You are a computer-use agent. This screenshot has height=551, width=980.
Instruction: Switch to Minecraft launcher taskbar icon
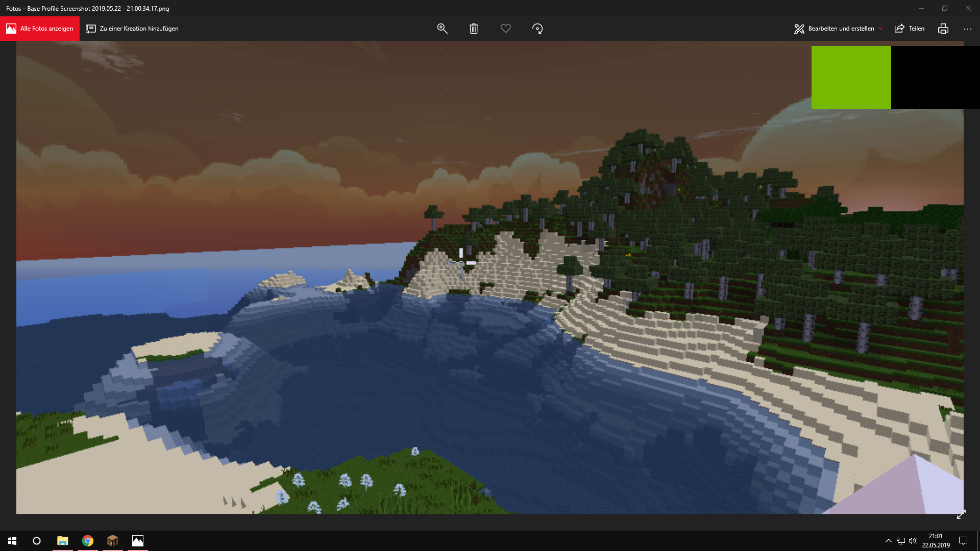tap(113, 541)
